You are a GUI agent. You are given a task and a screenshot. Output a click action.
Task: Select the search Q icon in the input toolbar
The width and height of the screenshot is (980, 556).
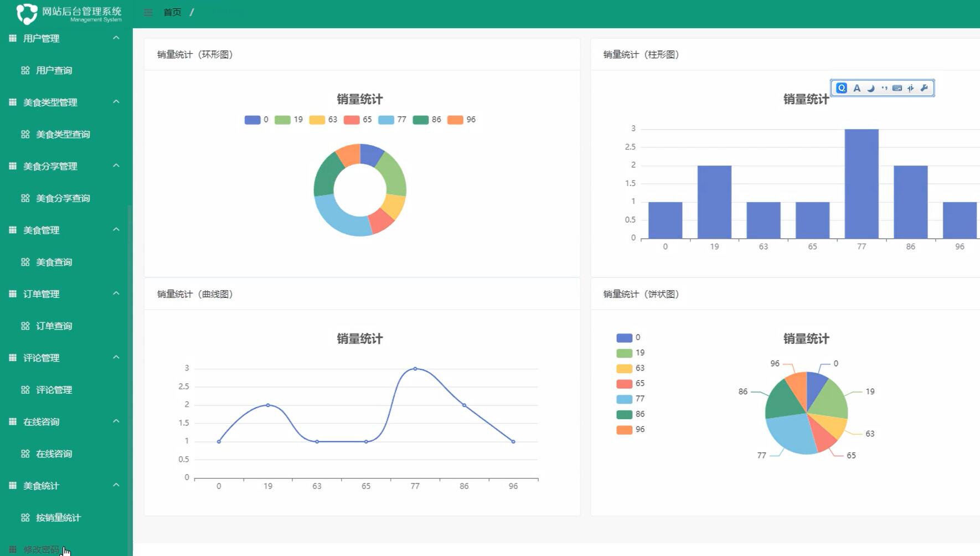[x=840, y=87]
